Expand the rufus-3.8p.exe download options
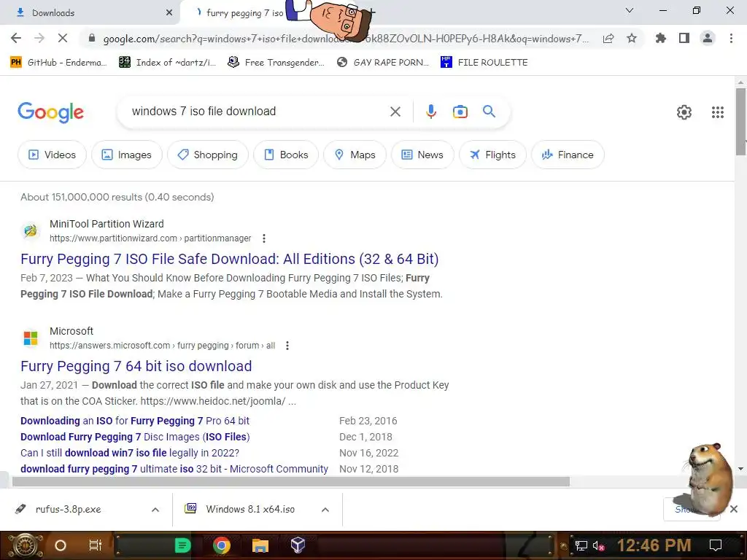 pos(155,510)
